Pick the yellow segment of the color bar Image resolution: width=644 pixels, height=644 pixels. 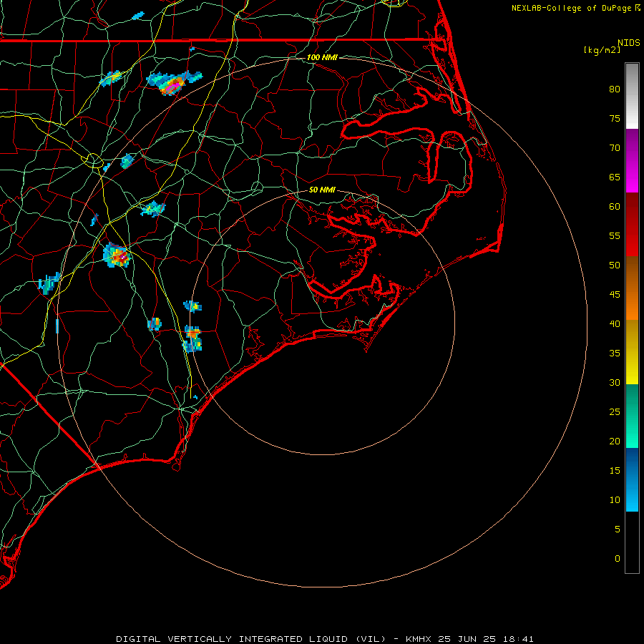(632, 352)
